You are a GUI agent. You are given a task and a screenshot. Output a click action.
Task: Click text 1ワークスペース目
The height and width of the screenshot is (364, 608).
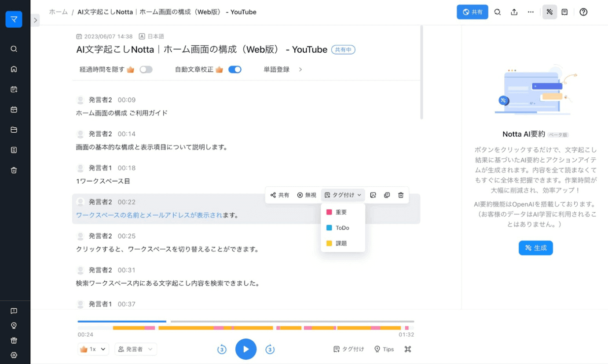click(103, 181)
